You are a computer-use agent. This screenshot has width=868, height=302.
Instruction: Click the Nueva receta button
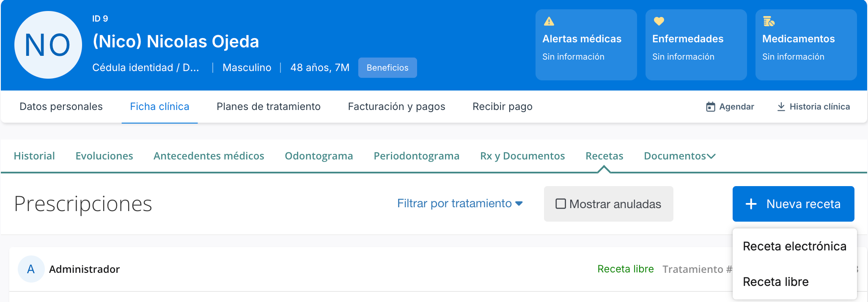coord(794,204)
